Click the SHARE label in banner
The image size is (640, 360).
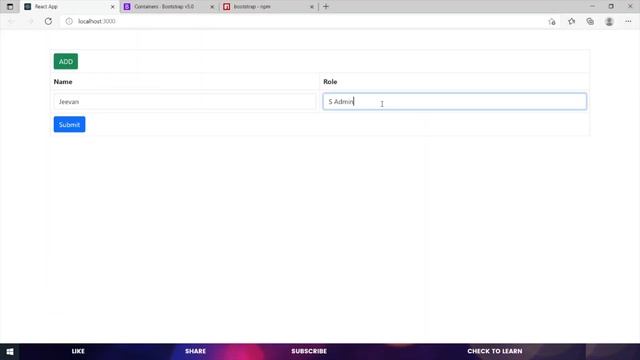coord(196,351)
